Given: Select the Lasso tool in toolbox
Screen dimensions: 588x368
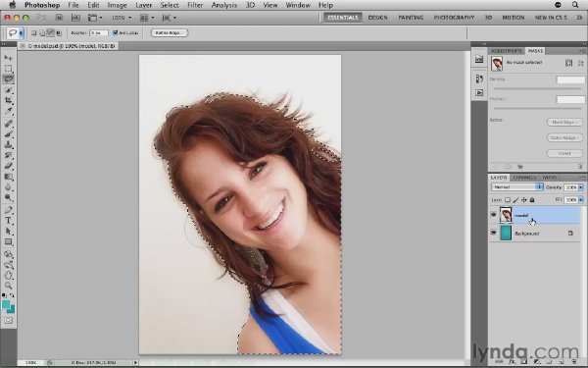Looking at the screenshot, I should tap(8, 79).
